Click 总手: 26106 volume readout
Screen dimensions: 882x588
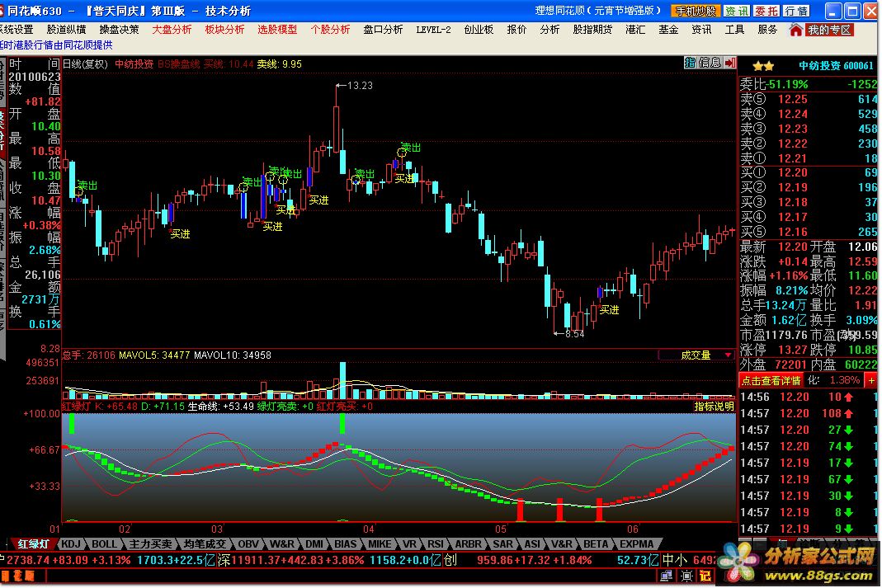88,355
